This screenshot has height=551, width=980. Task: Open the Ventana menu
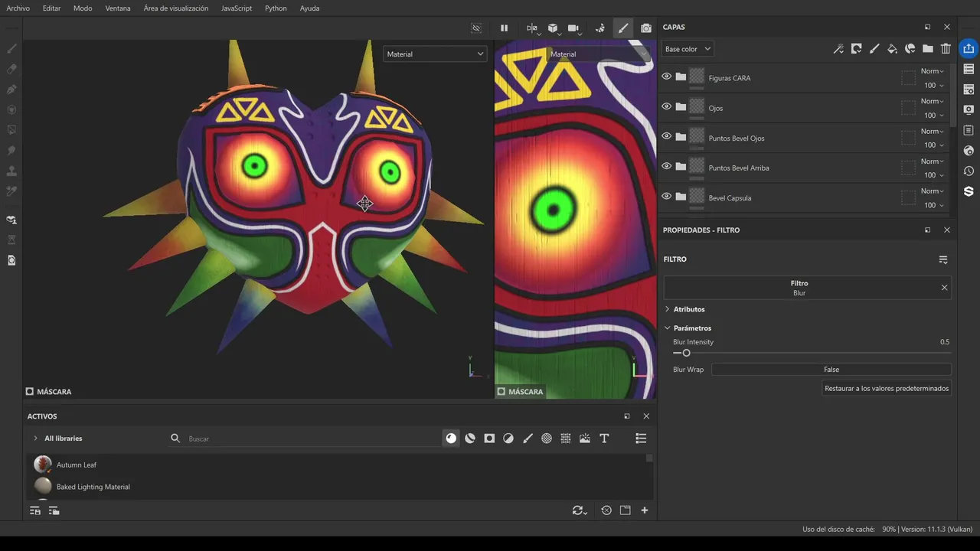[118, 8]
